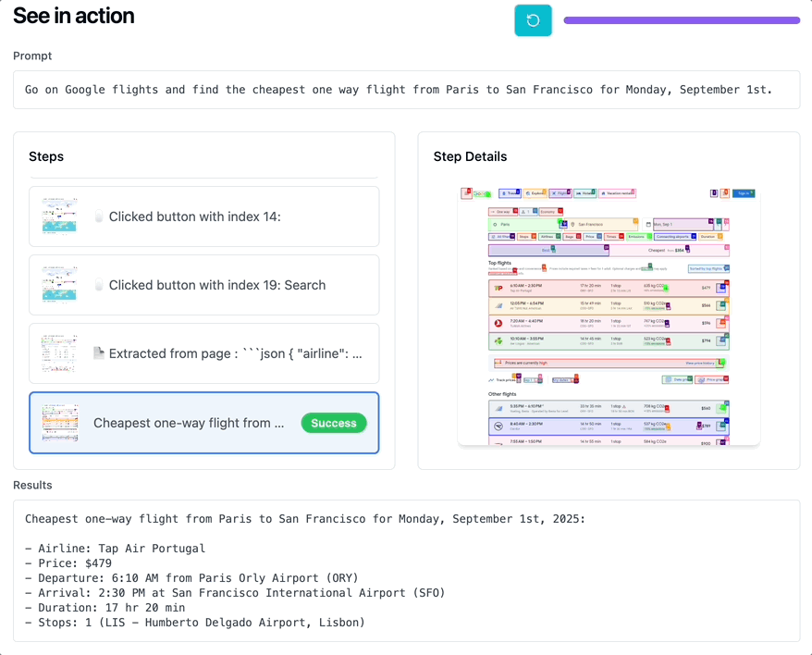The height and width of the screenshot is (655, 812).
Task: Click 'View price history' link
Action: [x=700, y=364]
